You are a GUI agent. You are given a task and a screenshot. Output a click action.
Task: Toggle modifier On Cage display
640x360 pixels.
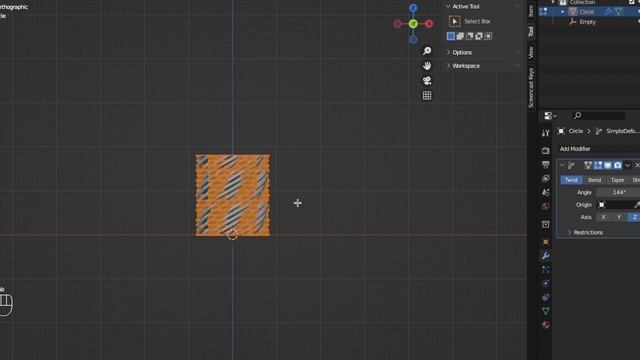[588, 165]
